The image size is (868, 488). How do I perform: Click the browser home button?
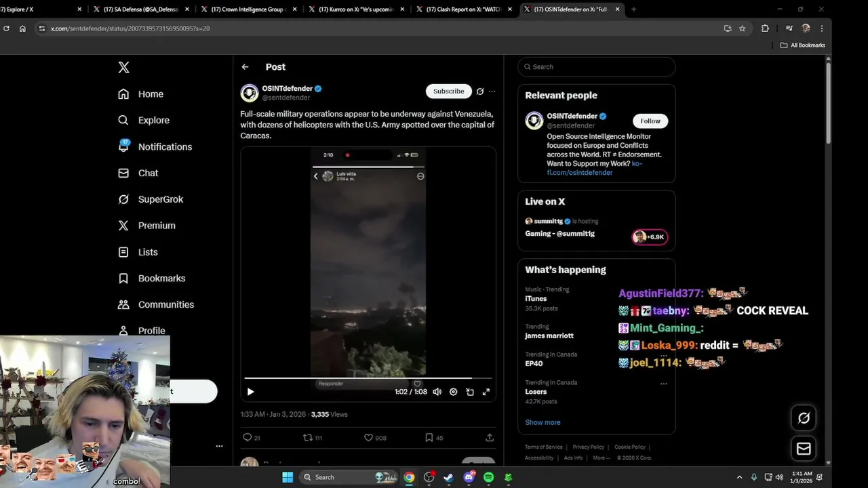click(x=22, y=28)
